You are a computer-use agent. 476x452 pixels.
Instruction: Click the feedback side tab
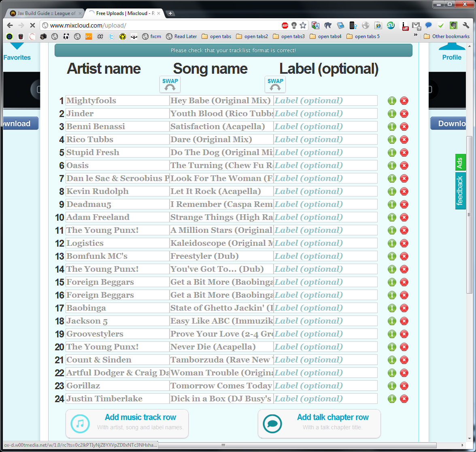pyautogui.click(x=460, y=191)
